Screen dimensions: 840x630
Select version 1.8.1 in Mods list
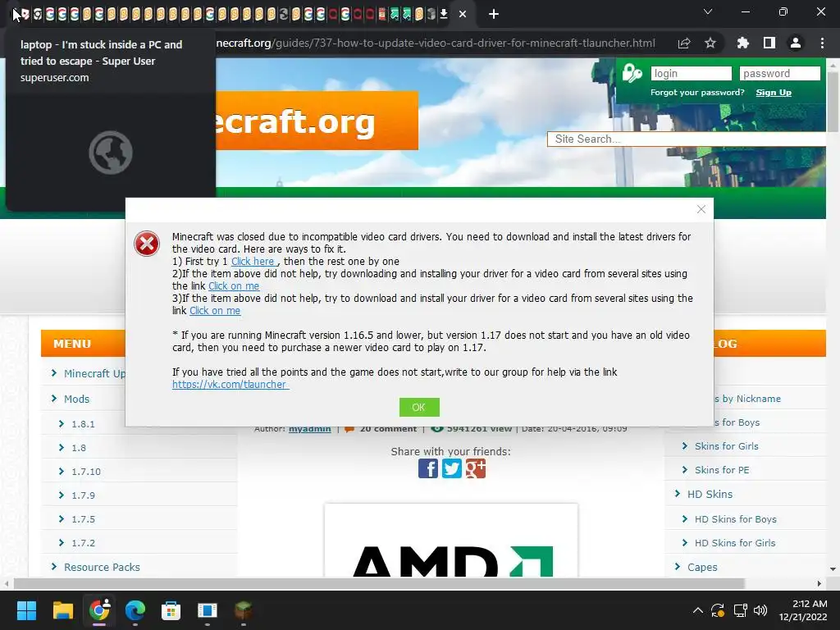click(83, 424)
